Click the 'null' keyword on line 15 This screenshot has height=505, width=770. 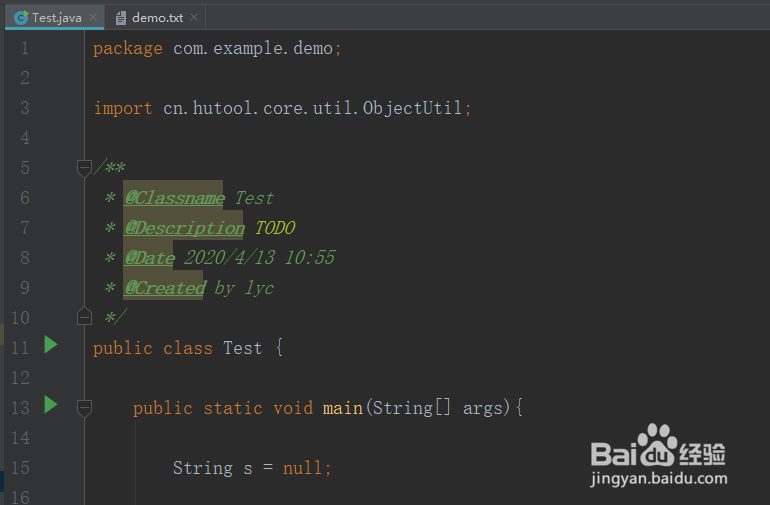[x=302, y=468]
